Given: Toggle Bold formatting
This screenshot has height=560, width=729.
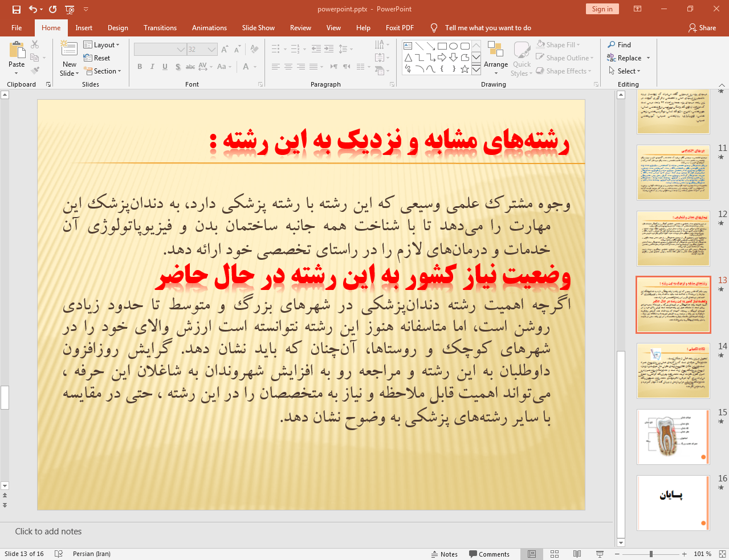Looking at the screenshot, I should click(140, 67).
